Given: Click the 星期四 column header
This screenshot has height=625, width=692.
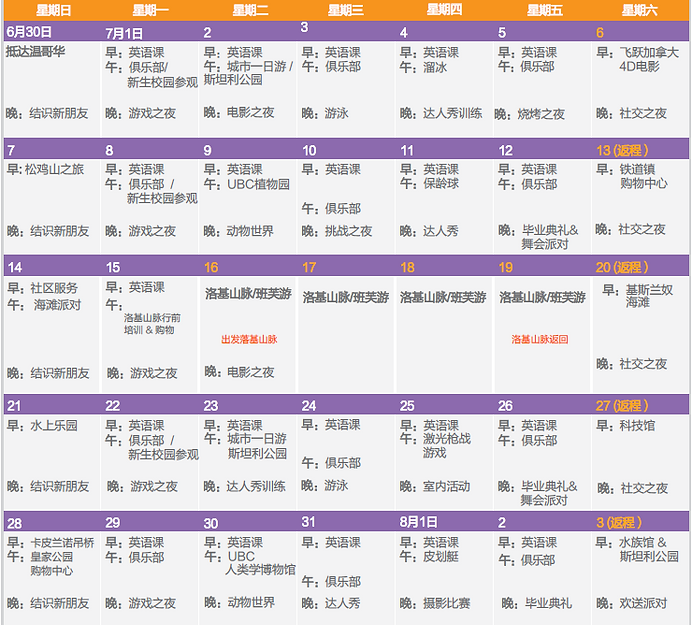Looking at the screenshot, I should click(444, 9).
